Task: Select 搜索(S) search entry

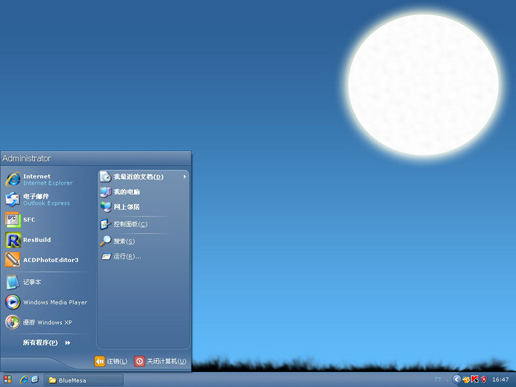Action: point(144,241)
